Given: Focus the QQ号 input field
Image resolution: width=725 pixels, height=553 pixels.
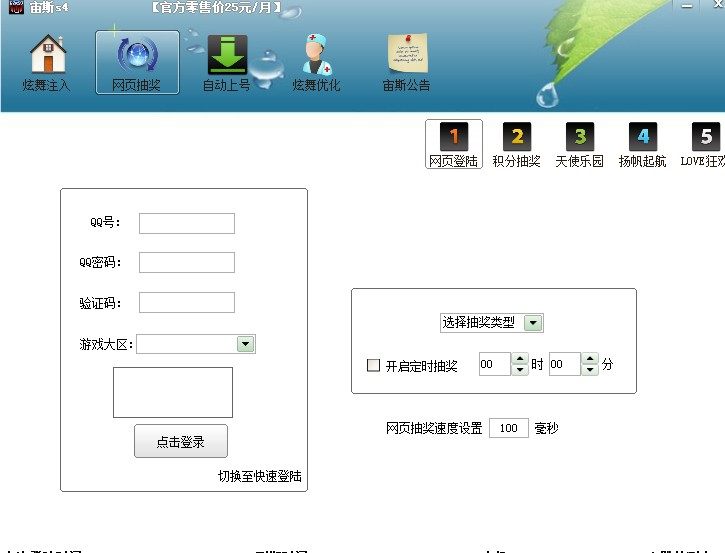Looking at the screenshot, I should click(187, 223).
